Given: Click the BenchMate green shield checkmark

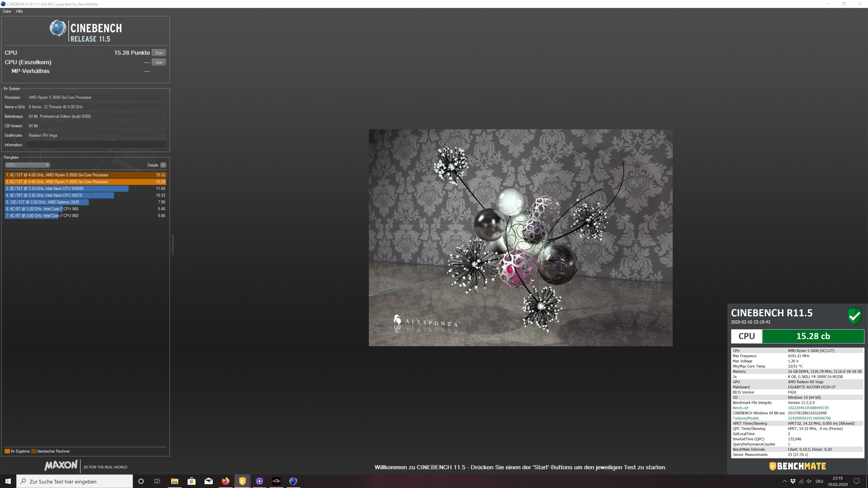Looking at the screenshot, I should (855, 316).
